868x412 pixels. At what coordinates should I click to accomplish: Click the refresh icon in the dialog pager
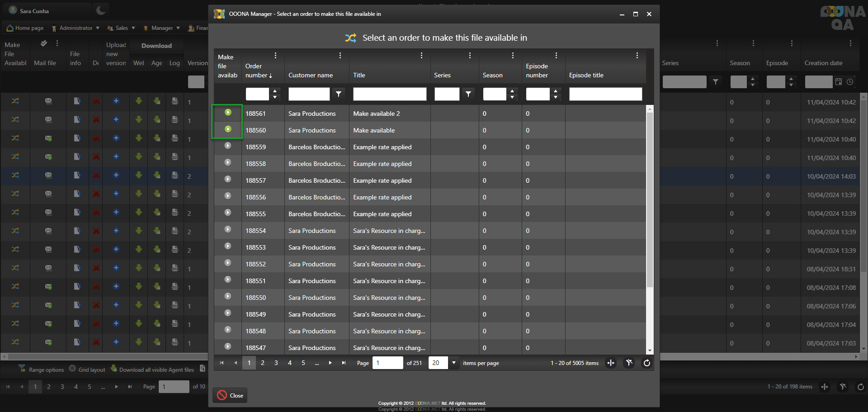(647, 363)
